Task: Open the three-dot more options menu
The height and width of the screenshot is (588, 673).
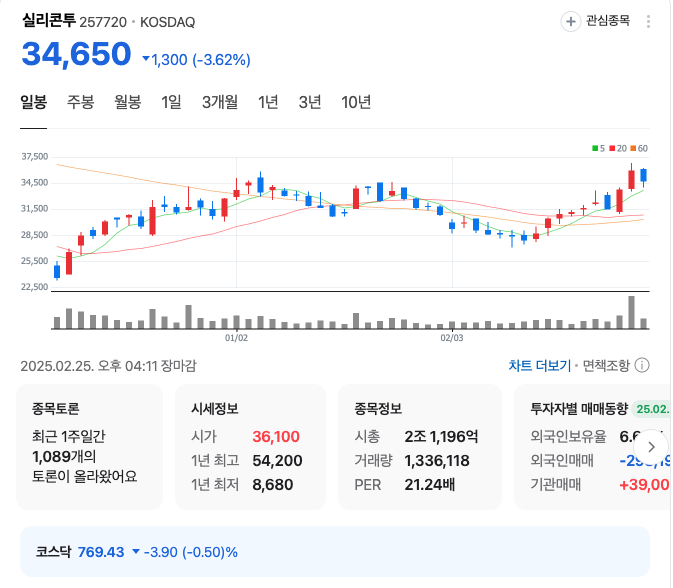Action: [648, 21]
